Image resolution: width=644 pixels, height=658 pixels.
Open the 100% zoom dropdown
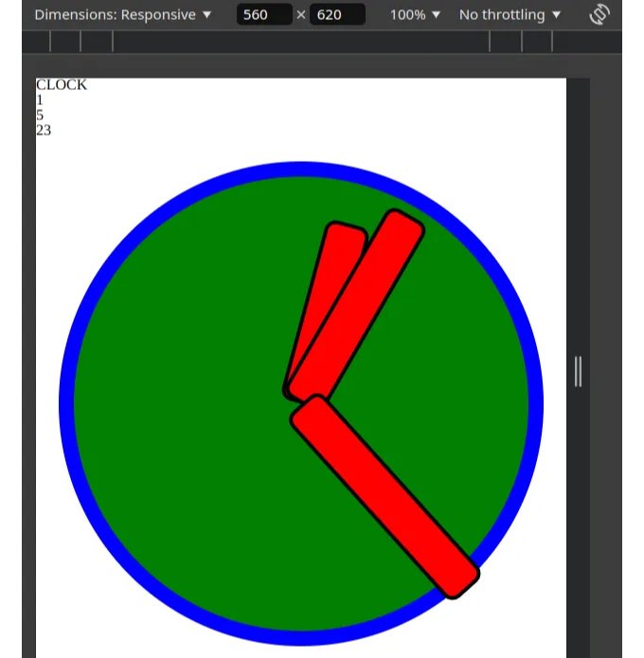click(415, 15)
